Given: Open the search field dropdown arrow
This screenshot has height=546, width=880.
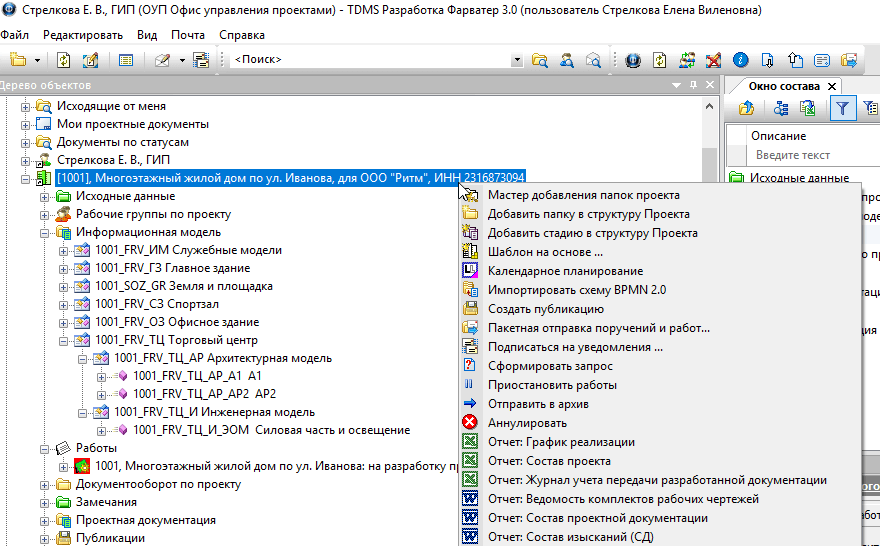Looking at the screenshot, I should (517, 60).
